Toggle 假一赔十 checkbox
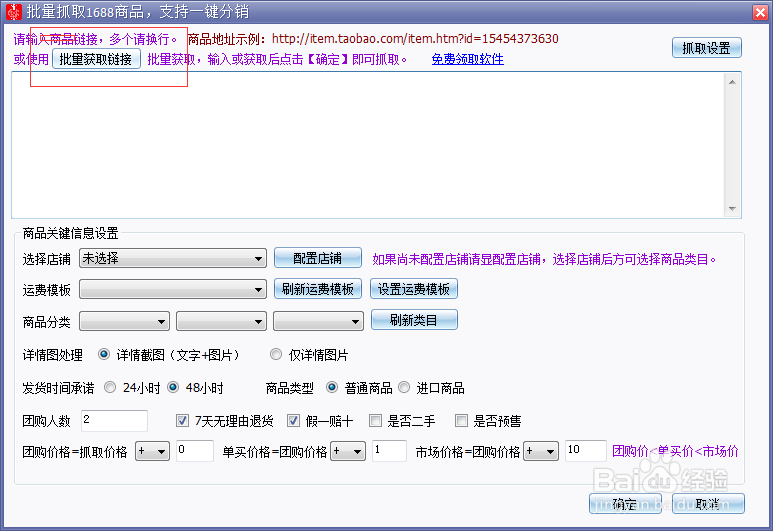 click(293, 421)
